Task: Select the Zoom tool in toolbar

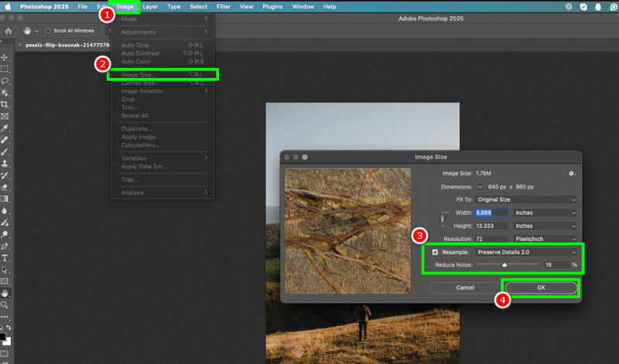Action: 5,305
